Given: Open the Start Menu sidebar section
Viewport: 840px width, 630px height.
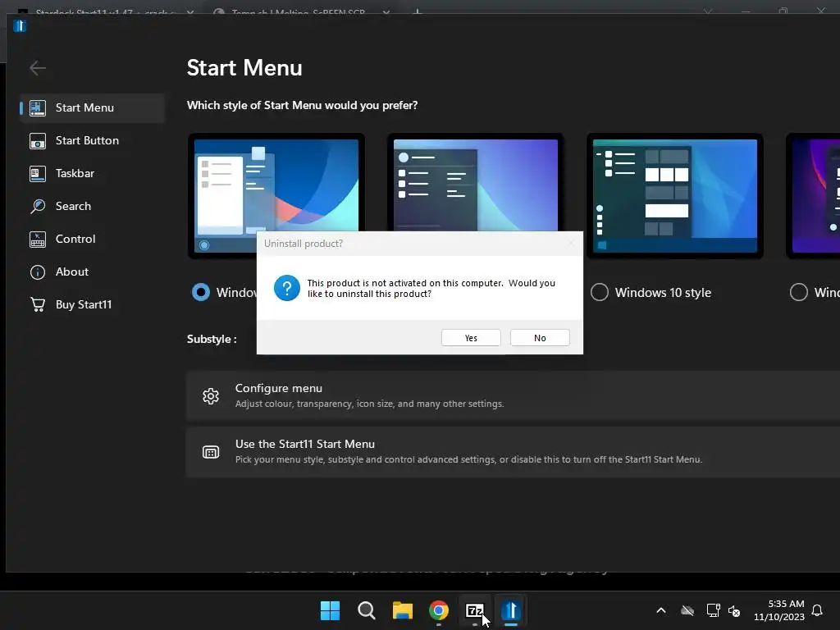Looking at the screenshot, I should click(92, 107).
